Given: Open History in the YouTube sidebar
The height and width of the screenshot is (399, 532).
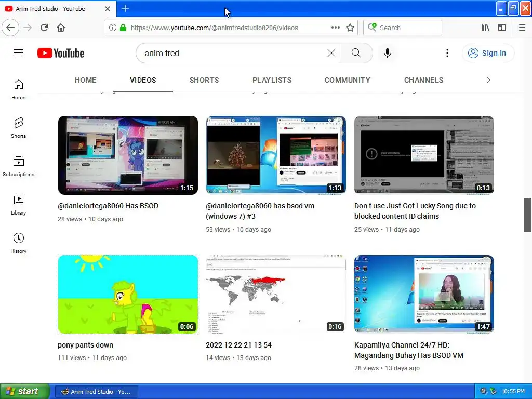Looking at the screenshot, I should 18,243.
